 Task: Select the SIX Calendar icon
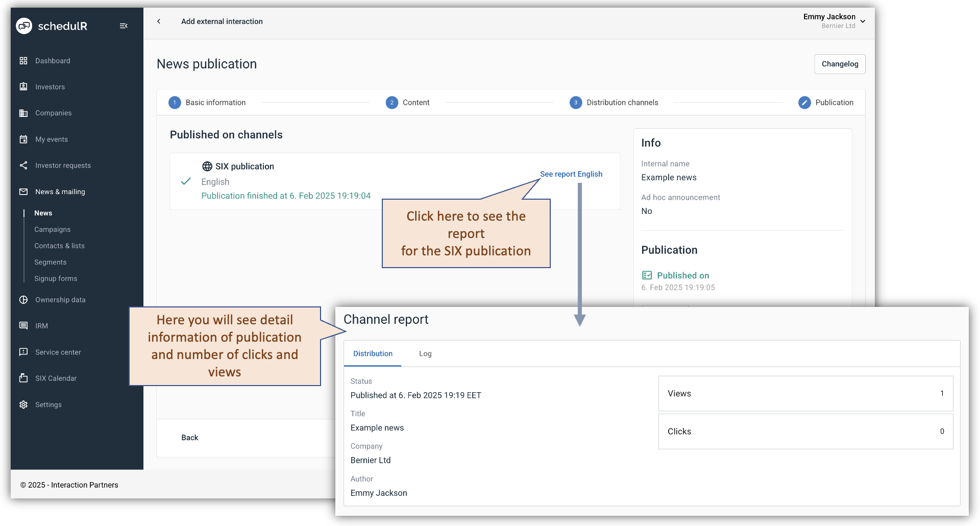click(23, 378)
